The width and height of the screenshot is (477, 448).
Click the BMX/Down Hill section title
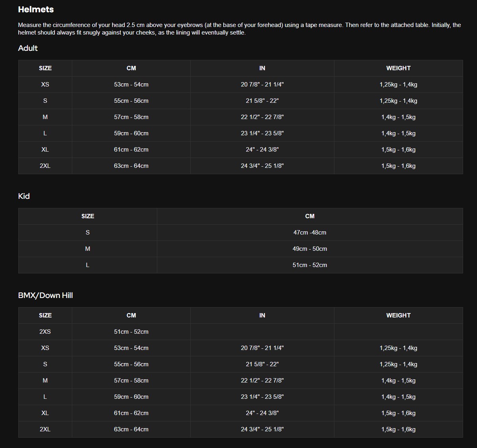click(x=45, y=295)
